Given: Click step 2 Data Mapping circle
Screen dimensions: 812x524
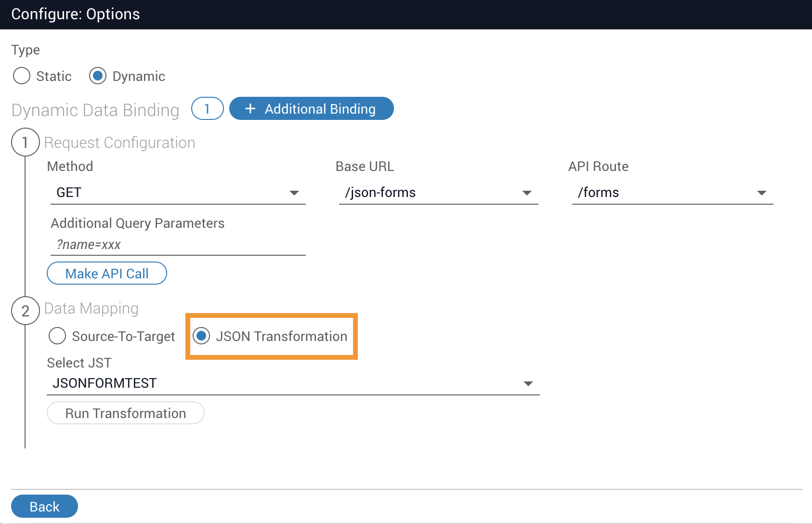Looking at the screenshot, I should tap(25, 311).
